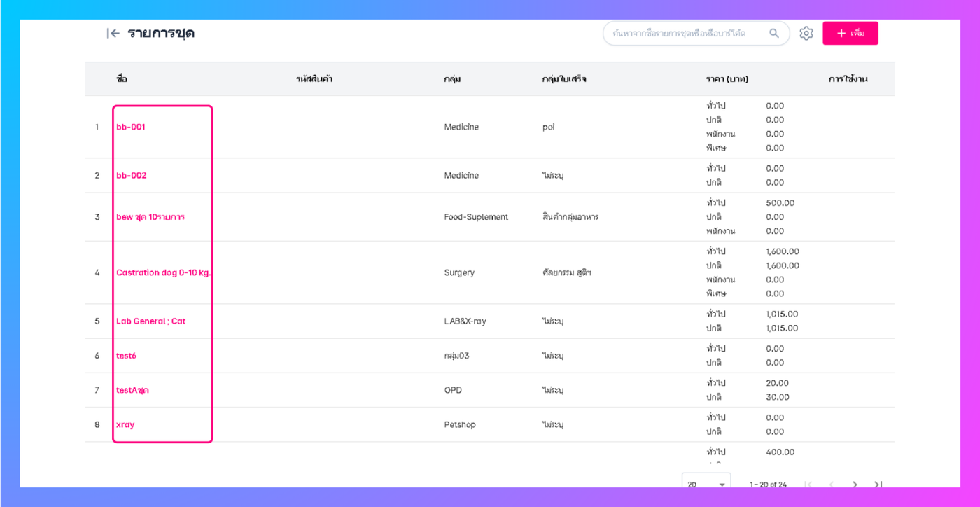Viewport: 980px width, 507px height.
Task: Click the กลุ่ม03 group cell
Action: click(456, 355)
